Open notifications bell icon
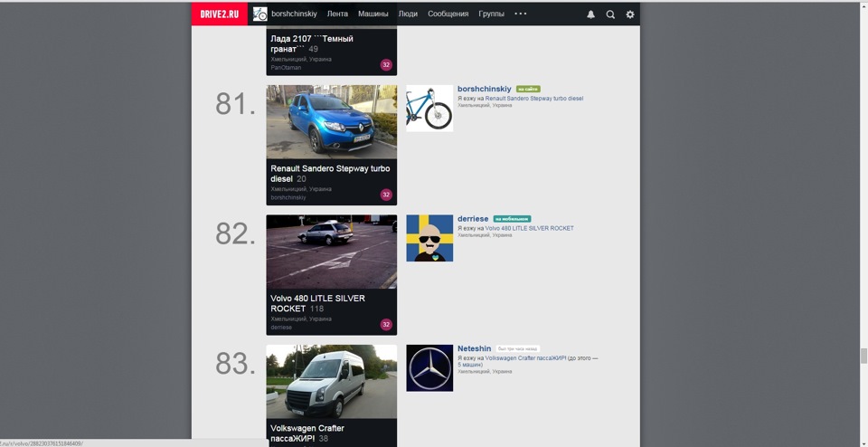 point(590,14)
